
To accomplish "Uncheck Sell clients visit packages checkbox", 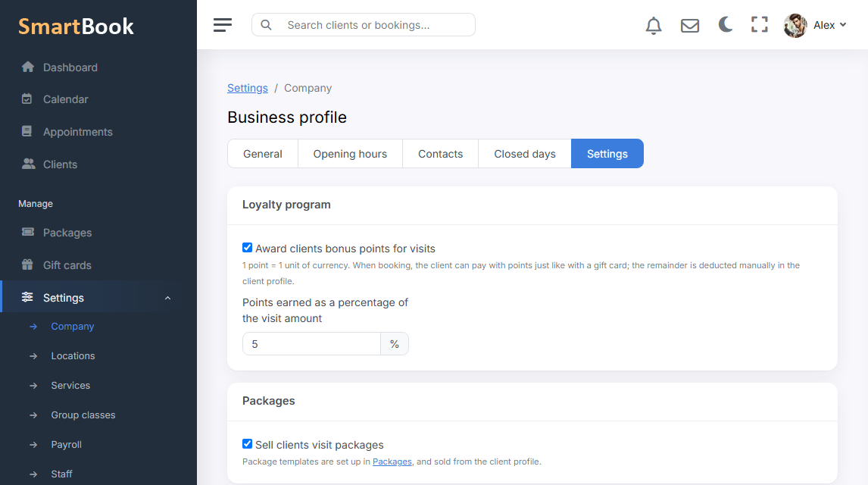I will point(248,443).
